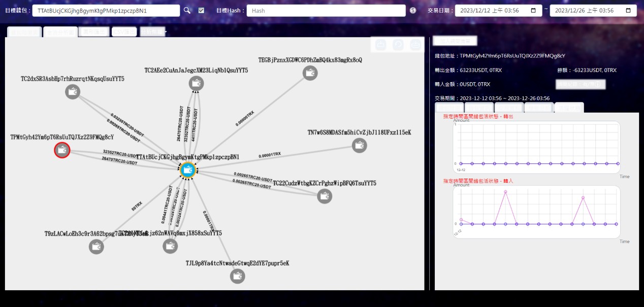Click the 餘額 -63233USDT, 0TRX value
Screen dimensions: 644x307
point(587,70)
